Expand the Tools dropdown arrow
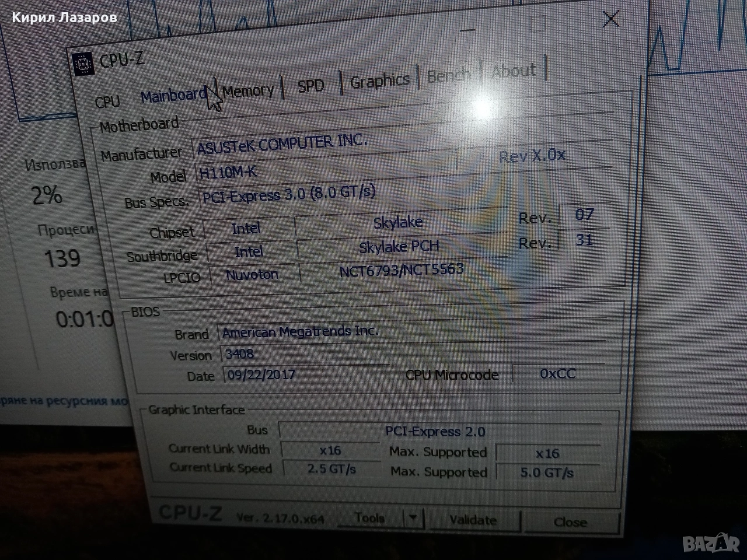Screen dimensions: 747x560 tap(413, 518)
